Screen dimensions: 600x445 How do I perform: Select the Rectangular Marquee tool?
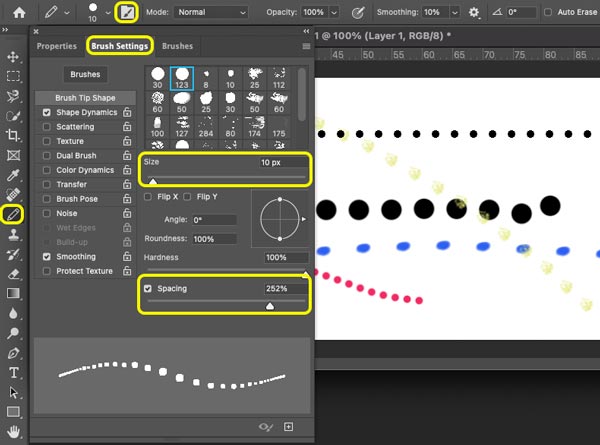tap(13, 77)
